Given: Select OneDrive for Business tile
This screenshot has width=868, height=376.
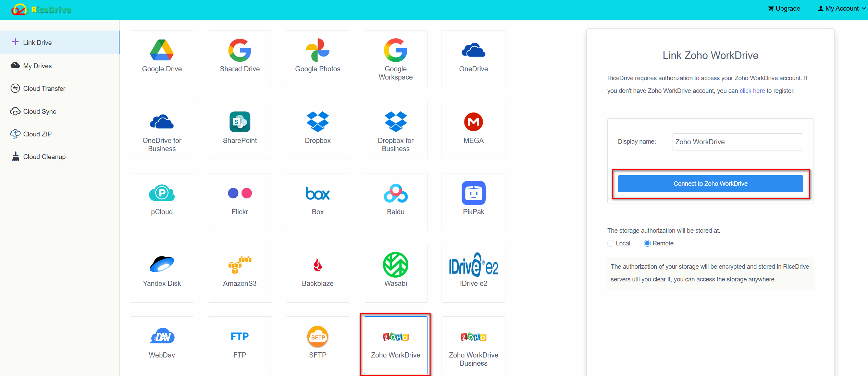Looking at the screenshot, I should (x=162, y=131).
